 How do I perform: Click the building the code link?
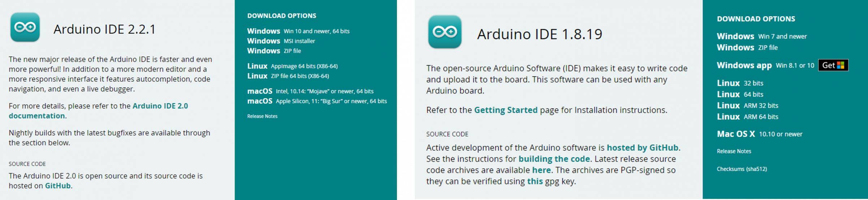pos(554,159)
